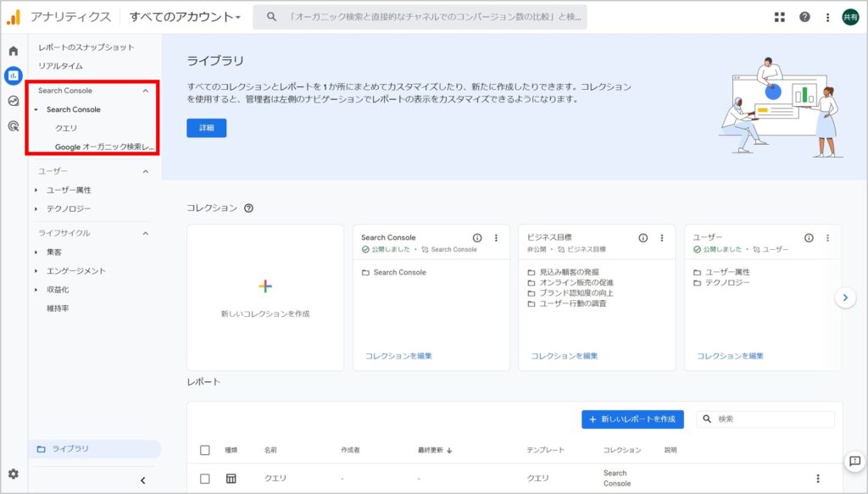
Task: Toggle the select-all checkbox in reports table
Action: pyautogui.click(x=205, y=450)
